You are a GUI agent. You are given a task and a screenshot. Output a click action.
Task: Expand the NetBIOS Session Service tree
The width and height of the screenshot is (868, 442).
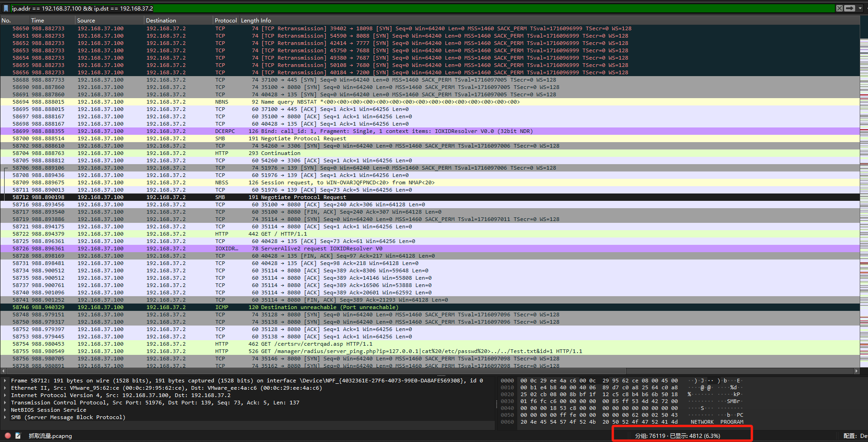[x=5, y=410]
